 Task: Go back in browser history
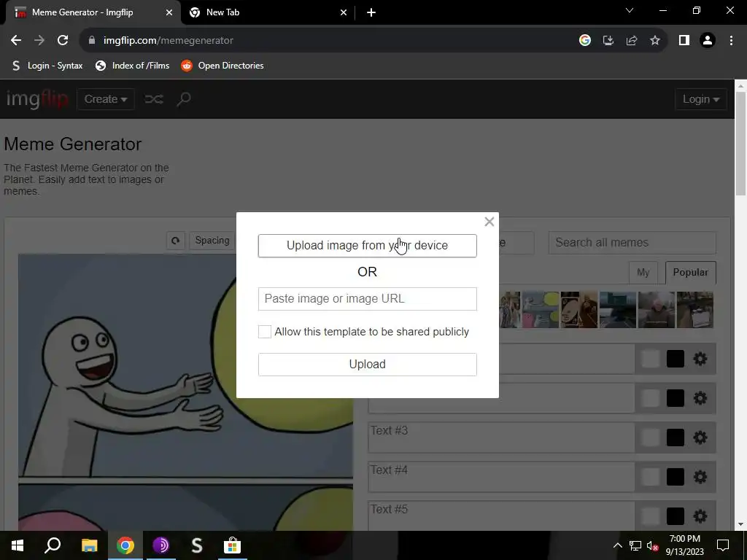[16, 41]
